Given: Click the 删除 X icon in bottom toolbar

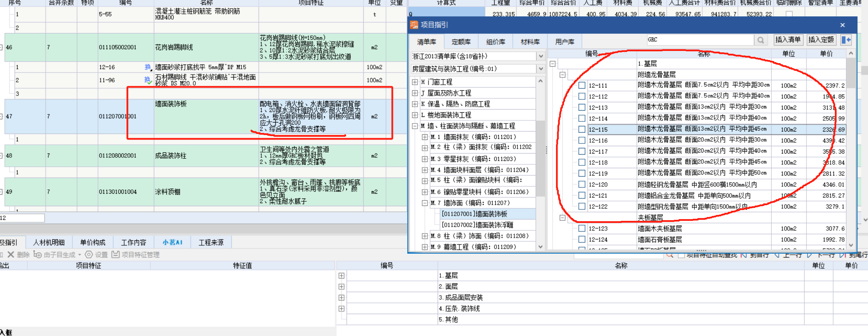Looking at the screenshot, I should 11,255.
